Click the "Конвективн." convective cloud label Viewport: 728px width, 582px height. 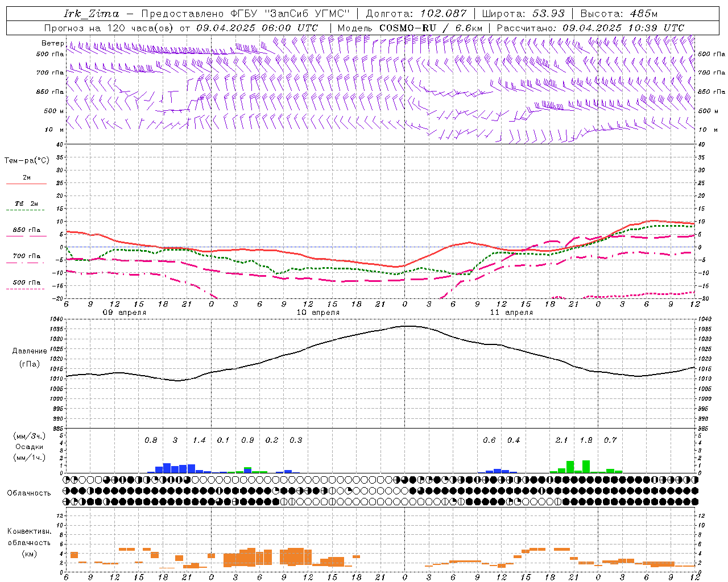click(29, 531)
